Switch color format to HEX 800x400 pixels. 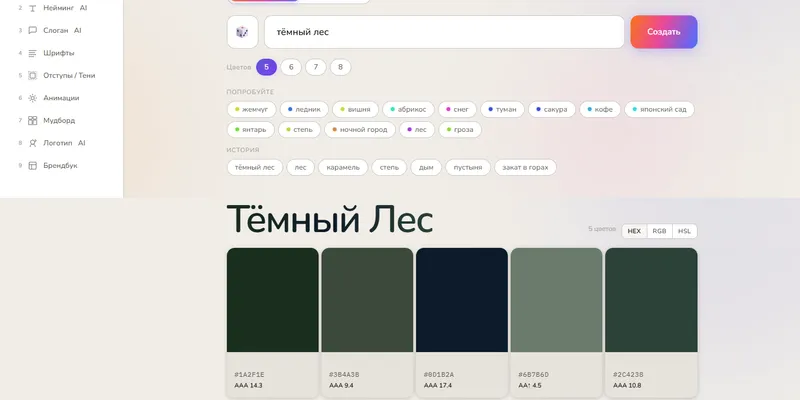[x=634, y=231]
